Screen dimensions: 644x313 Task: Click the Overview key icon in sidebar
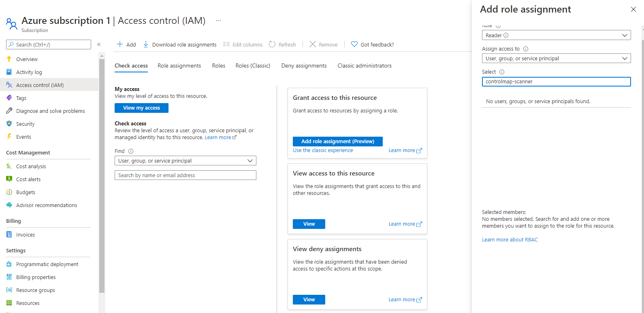tap(9, 59)
